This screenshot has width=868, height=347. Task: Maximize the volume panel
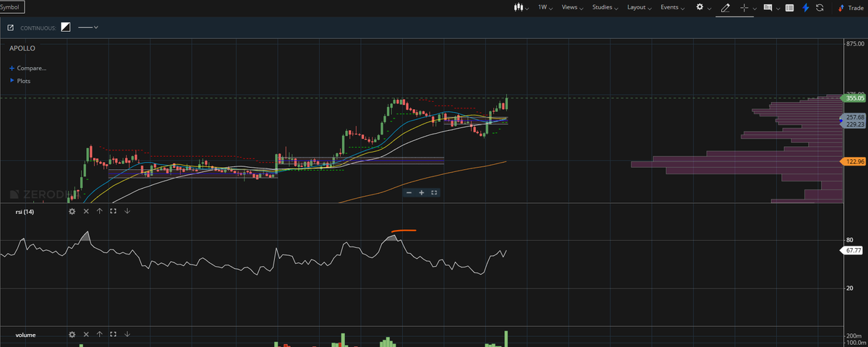(x=113, y=335)
